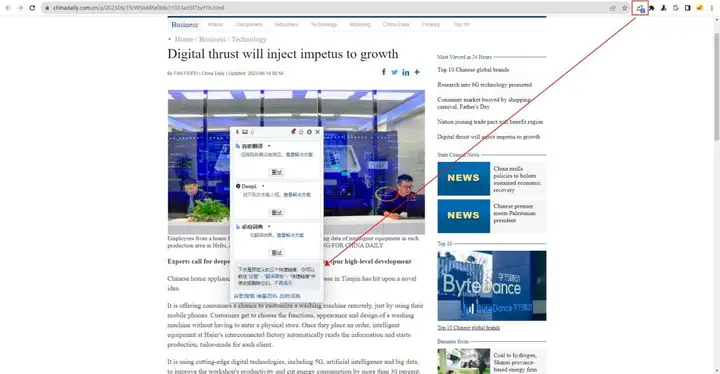
Task: Open the Companies nav tab
Action: coord(249,24)
